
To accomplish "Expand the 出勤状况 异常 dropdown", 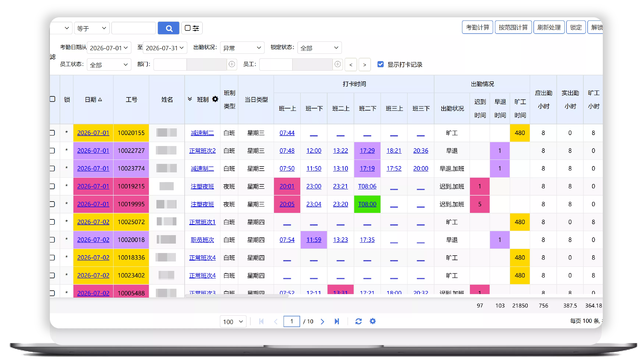I will [242, 48].
